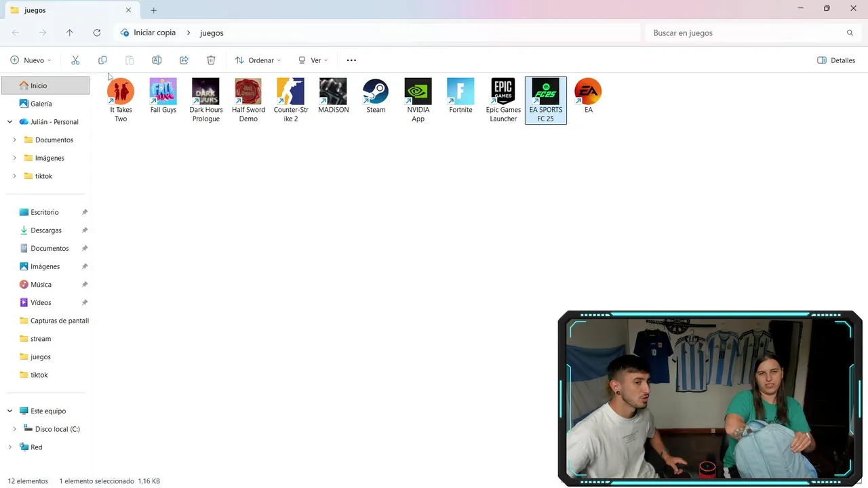Click the Share icon in toolbar
The image size is (868, 488).
pos(184,60)
